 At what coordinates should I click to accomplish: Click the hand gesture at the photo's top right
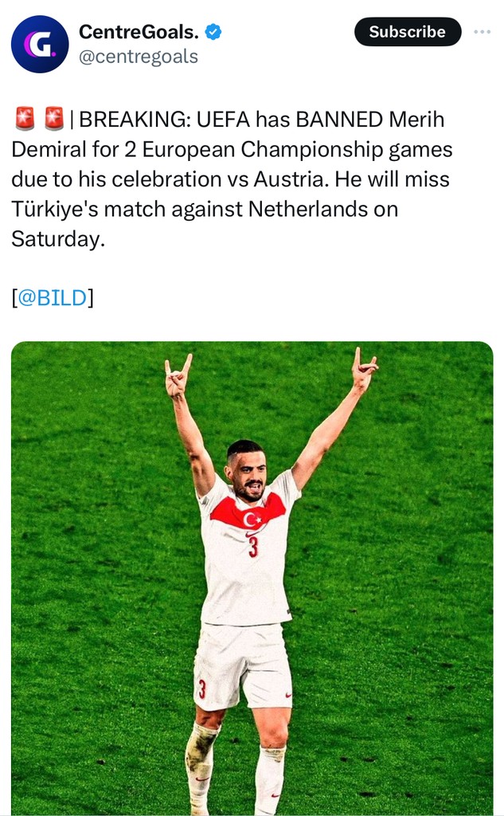tap(364, 368)
